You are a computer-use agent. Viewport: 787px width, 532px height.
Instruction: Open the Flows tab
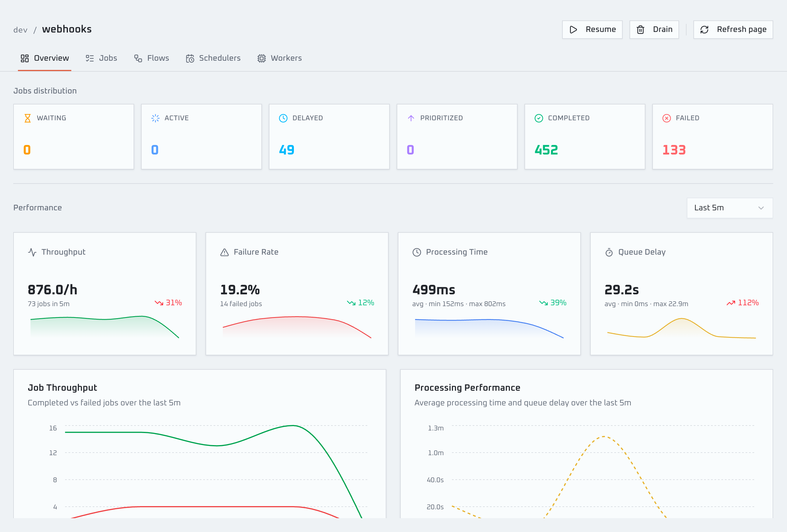tap(151, 58)
